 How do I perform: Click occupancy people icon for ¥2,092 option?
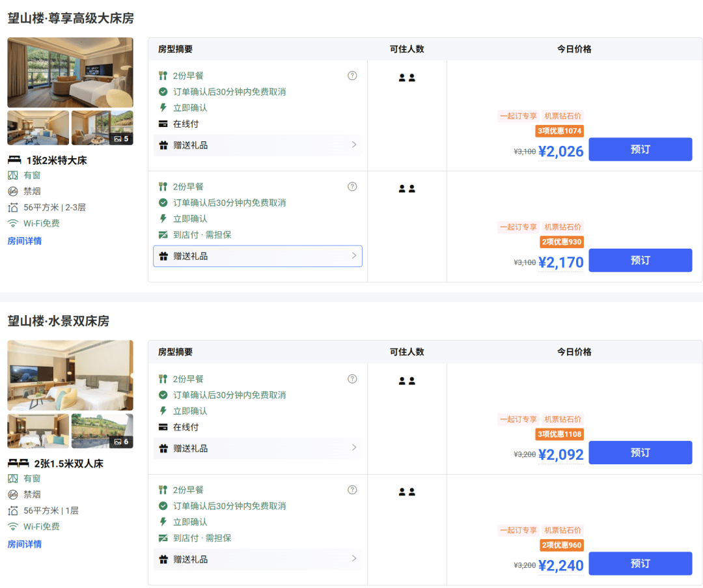tap(407, 381)
